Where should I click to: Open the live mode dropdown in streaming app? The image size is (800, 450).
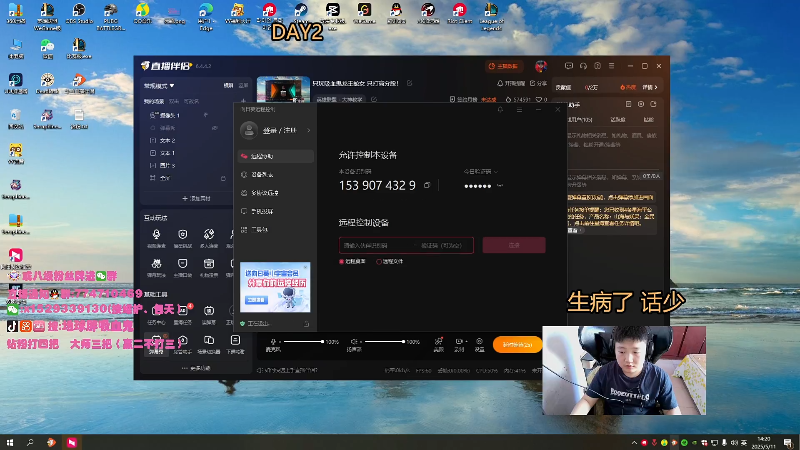pyautogui.click(x=159, y=86)
